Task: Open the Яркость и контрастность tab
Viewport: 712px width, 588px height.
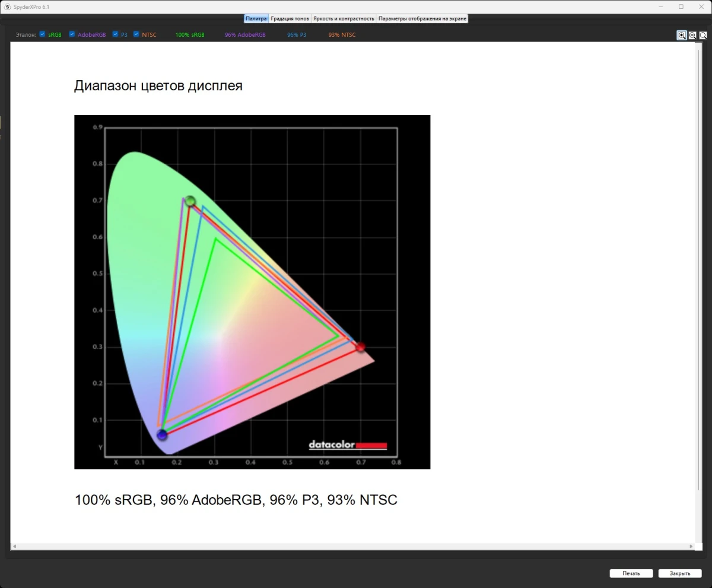Action: (344, 18)
